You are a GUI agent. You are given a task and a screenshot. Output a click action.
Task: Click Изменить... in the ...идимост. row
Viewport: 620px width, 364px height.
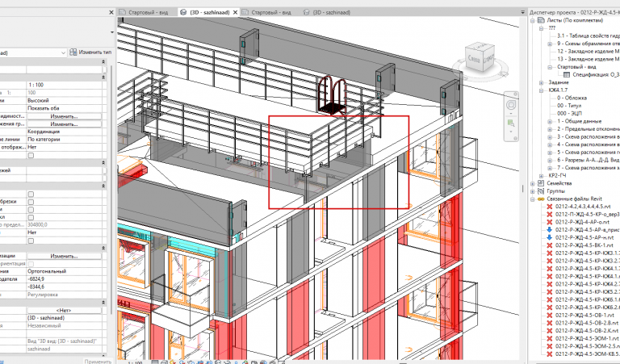[x=64, y=116]
